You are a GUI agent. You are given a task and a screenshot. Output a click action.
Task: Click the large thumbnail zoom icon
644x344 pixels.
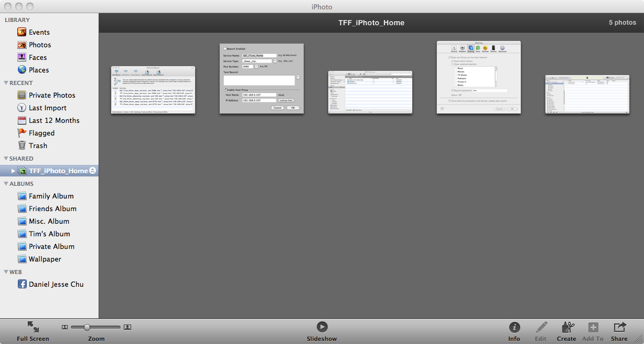point(127,327)
